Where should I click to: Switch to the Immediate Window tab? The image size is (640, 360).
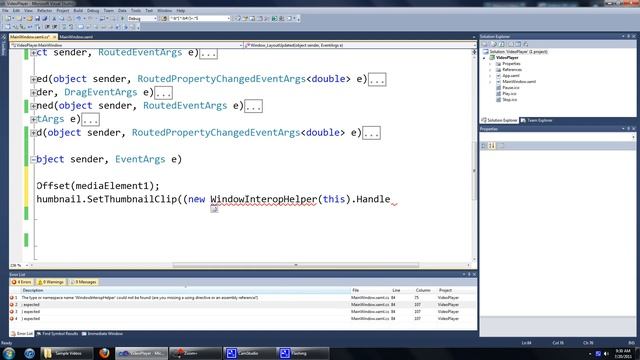click(x=102, y=334)
